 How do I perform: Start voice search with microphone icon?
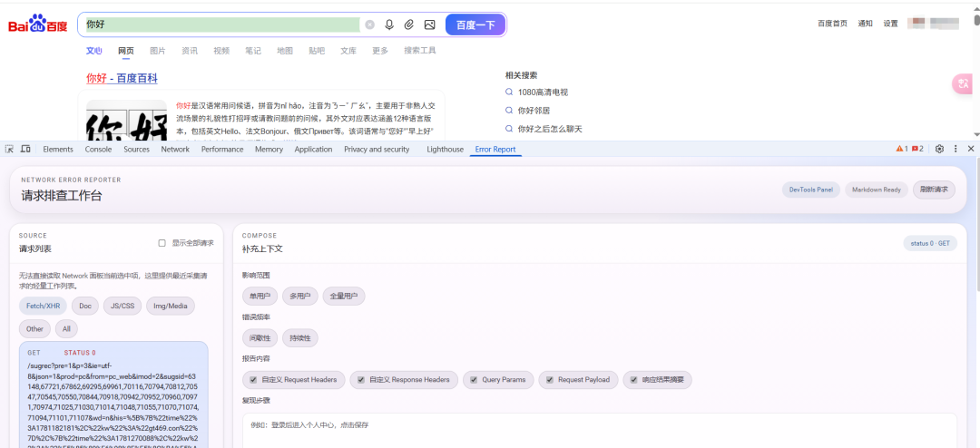[389, 25]
